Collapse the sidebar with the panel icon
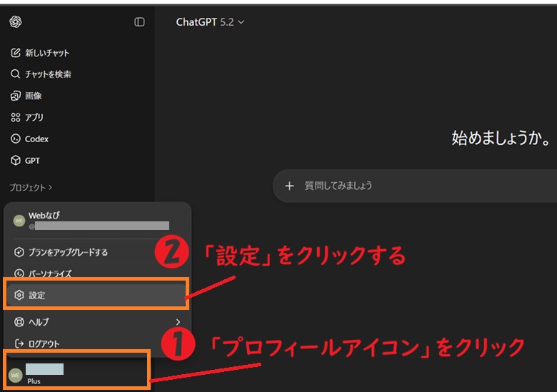The width and height of the screenshot is (557, 392). click(x=139, y=22)
